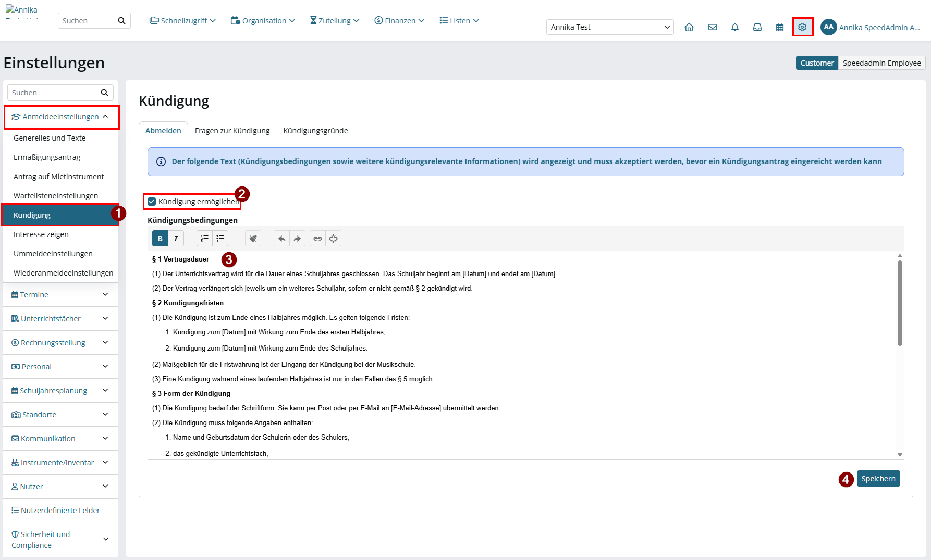Click the insert link icon
Image resolution: width=931 pixels, height=560 pixels.
coord(317,239)
